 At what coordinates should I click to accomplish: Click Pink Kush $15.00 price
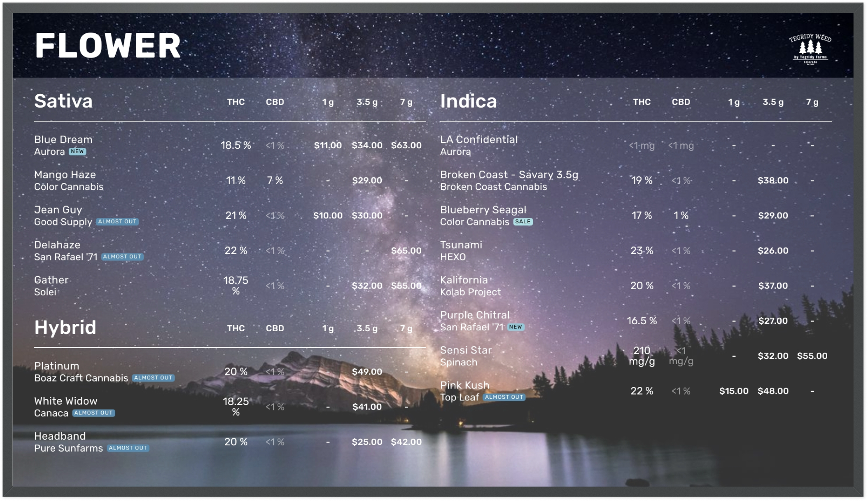coord(734,391)
